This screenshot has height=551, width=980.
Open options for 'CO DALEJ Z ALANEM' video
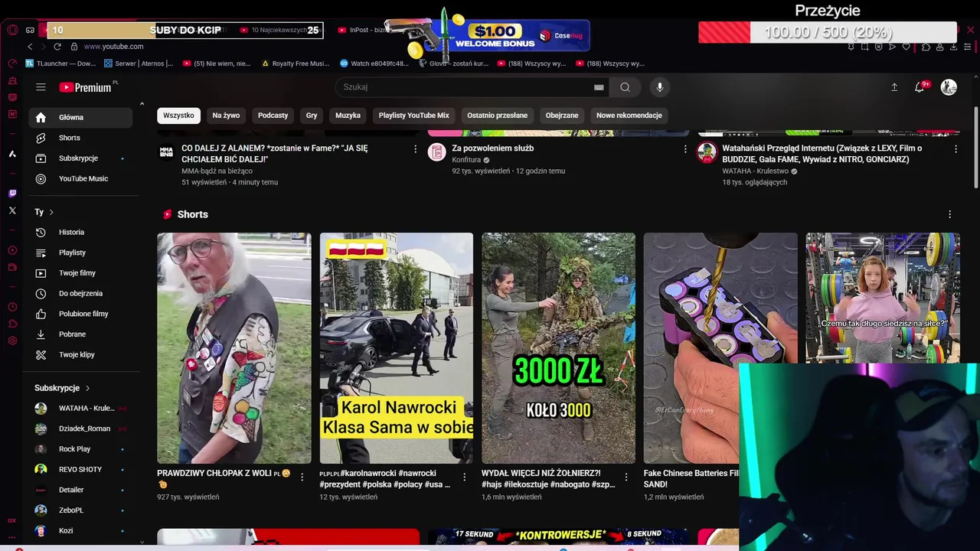click(416, 148)
